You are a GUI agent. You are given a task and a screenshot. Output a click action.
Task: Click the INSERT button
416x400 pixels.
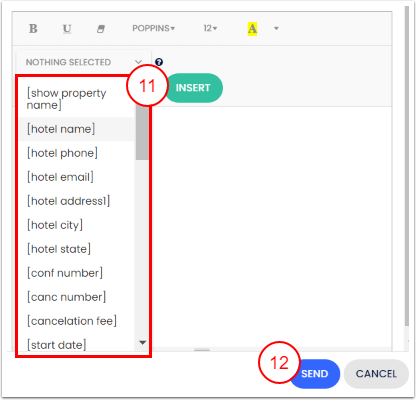coord(193,88)
